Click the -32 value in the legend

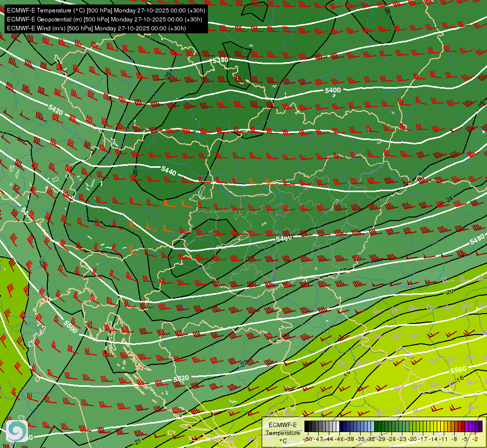[371, 440]
